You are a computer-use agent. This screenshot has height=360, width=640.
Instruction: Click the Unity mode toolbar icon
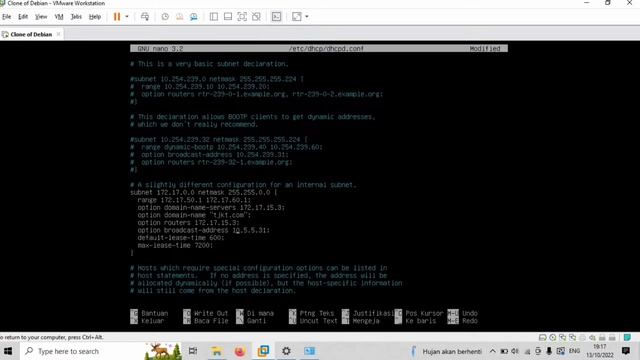[x=256, y=17]
